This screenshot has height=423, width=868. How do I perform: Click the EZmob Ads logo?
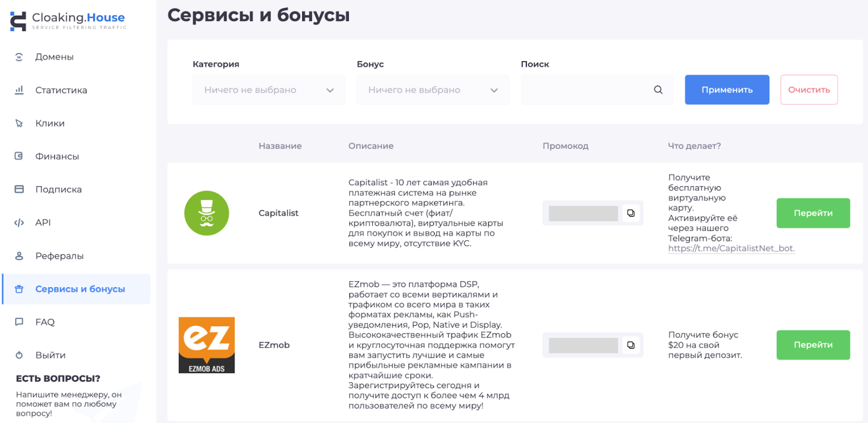pyautogui.click(x=207, y=345)
